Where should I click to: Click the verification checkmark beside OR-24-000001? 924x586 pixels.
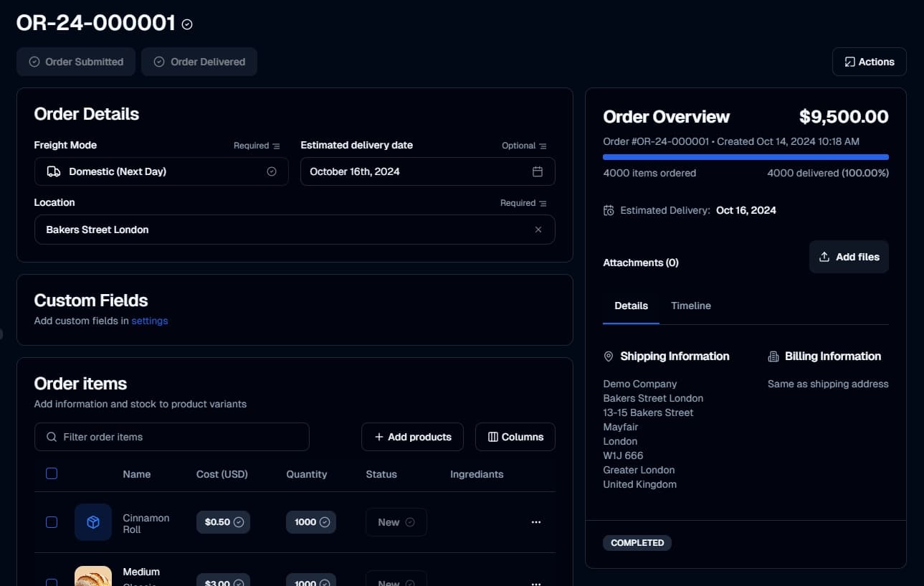186,24
